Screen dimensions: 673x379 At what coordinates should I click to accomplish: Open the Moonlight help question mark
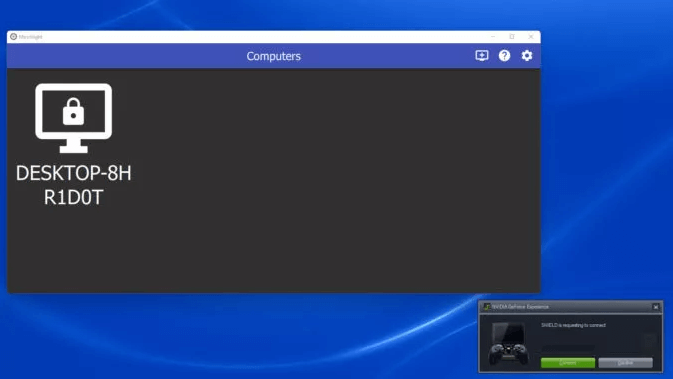click(504, 55)
